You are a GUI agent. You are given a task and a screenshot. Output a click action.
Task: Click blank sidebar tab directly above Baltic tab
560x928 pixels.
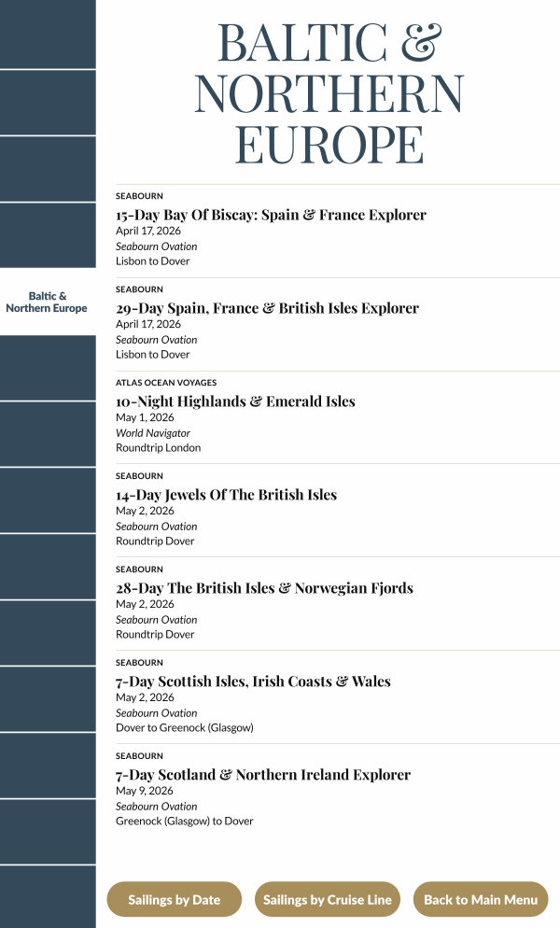[47, 235]
